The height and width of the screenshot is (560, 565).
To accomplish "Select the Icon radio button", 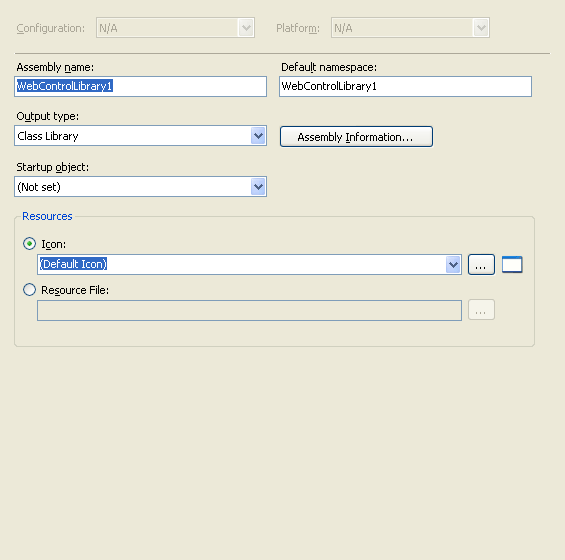I will [30, 244].
